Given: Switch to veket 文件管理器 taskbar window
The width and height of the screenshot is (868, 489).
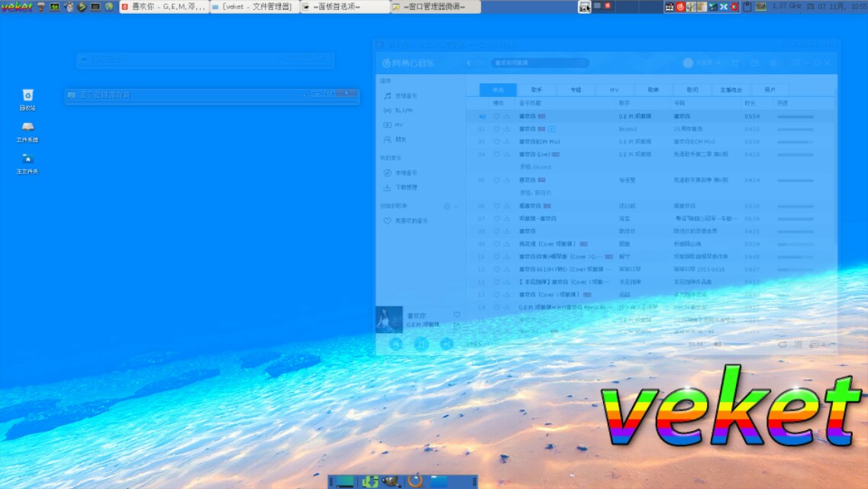Looking at the screenshot, I should click(x=255, y=7).
